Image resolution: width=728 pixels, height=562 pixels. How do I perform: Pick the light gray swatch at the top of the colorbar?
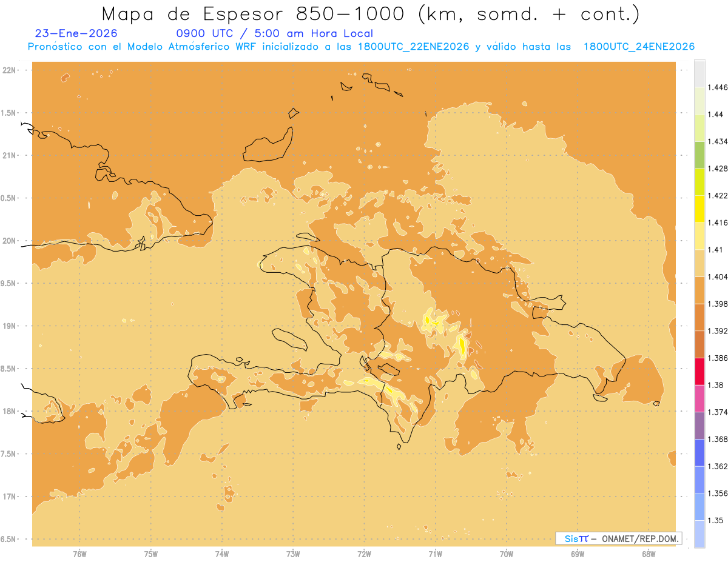(699, 73)
